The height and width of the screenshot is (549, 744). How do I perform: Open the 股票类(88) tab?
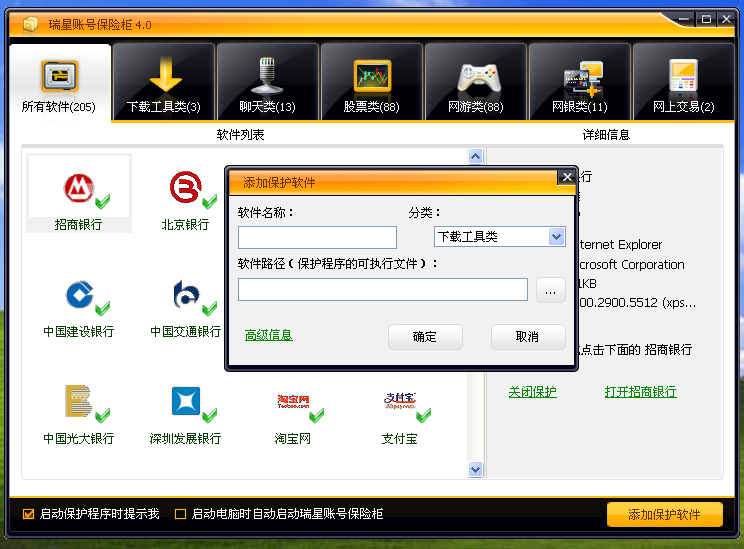372,82
